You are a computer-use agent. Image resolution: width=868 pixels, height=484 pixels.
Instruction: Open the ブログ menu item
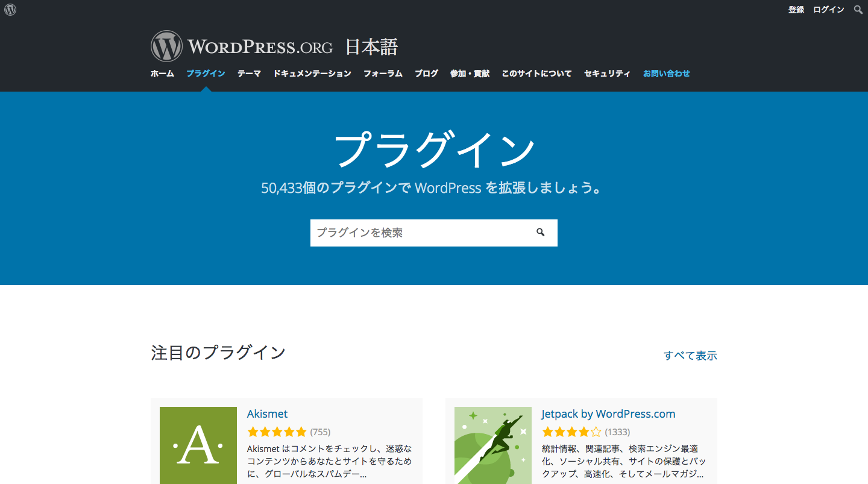click(426, 74)
